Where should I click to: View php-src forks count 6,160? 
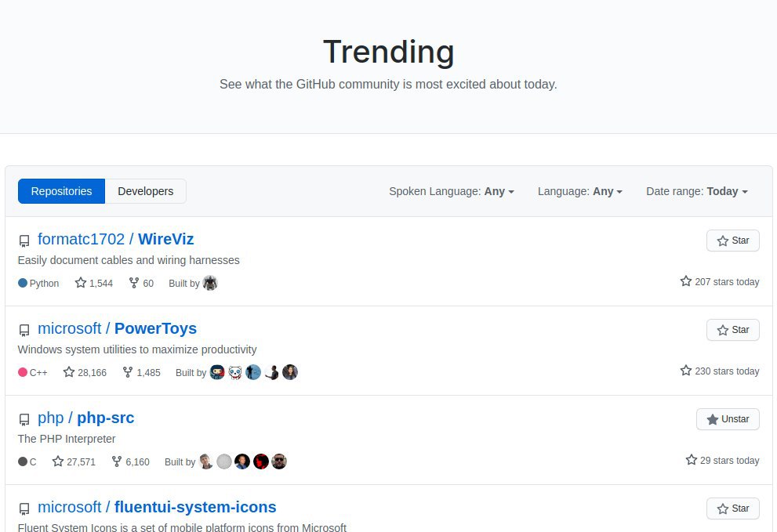tap(130, 461)
